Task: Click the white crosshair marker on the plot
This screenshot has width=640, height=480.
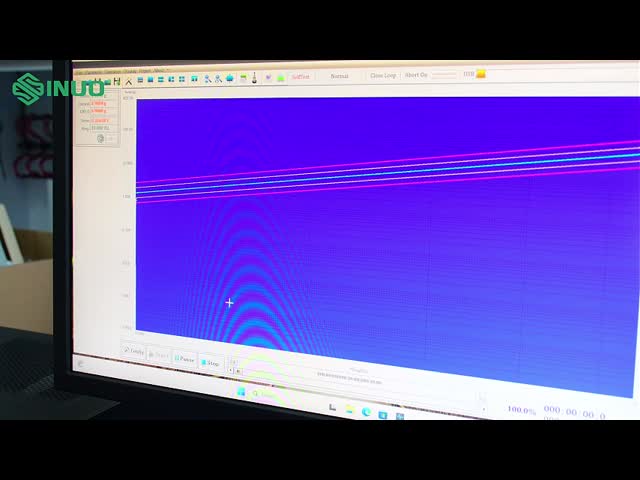Action: click(230, 302)
